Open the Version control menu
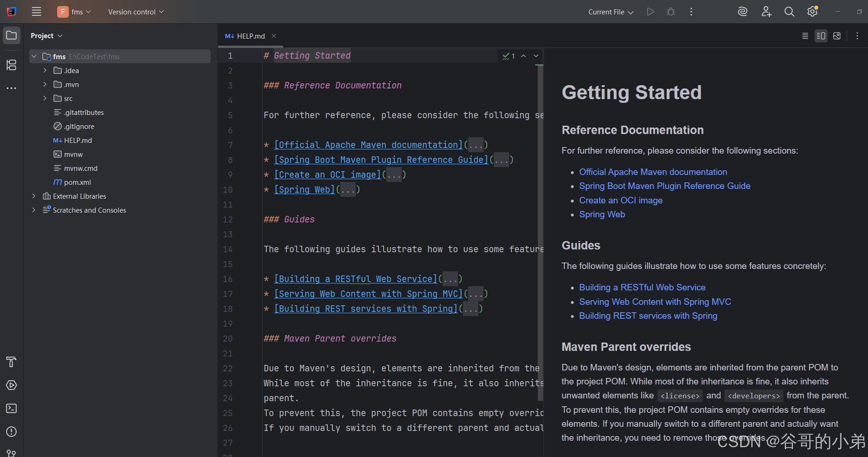The height and width of the screenshot is (457, 868). 136,12
